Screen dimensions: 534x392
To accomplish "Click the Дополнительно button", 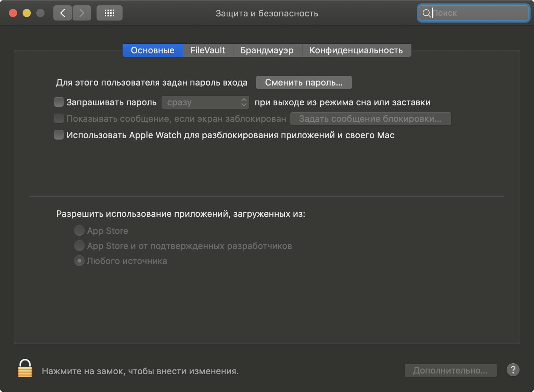I will [x=450, y=370].
